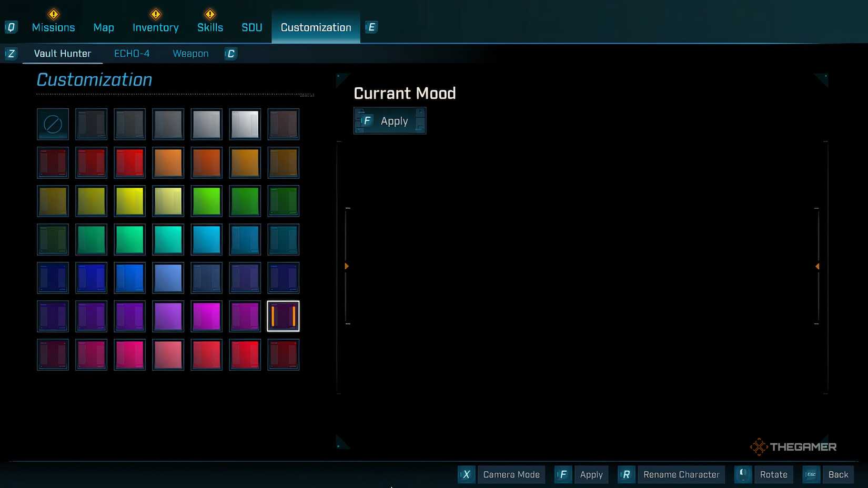Click the mouse icon next to Rotate
The height and width of the screenshot is (488, 868).
pyautogui.click(x=743, y=474)
